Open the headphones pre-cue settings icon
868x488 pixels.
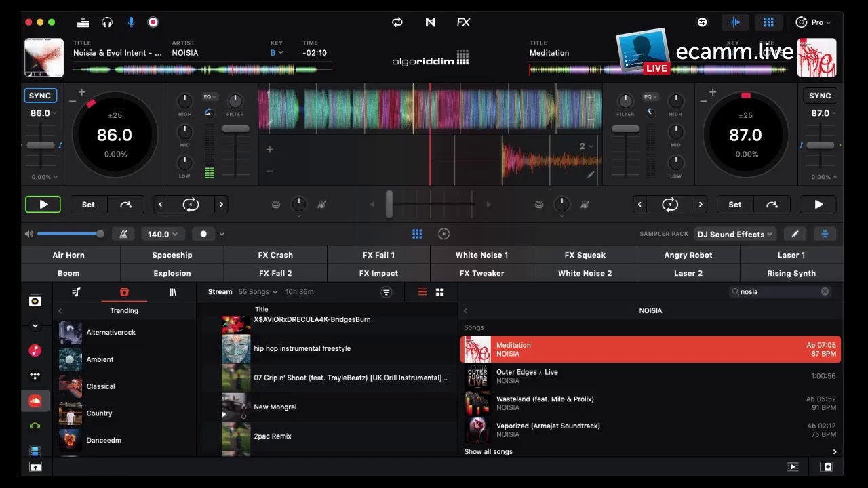coord(107,22)
